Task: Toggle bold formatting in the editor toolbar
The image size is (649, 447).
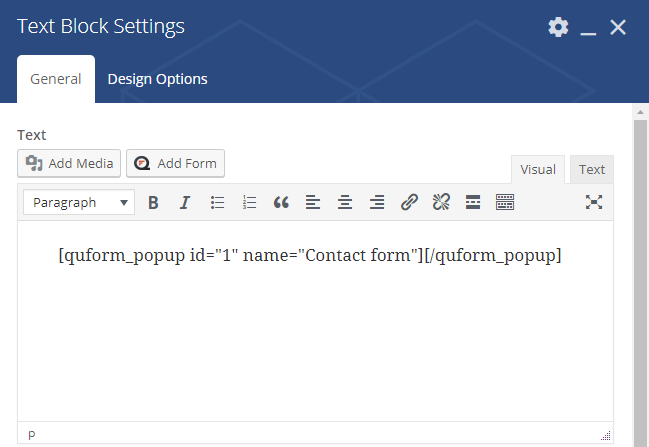Action: tap(153, 202)
